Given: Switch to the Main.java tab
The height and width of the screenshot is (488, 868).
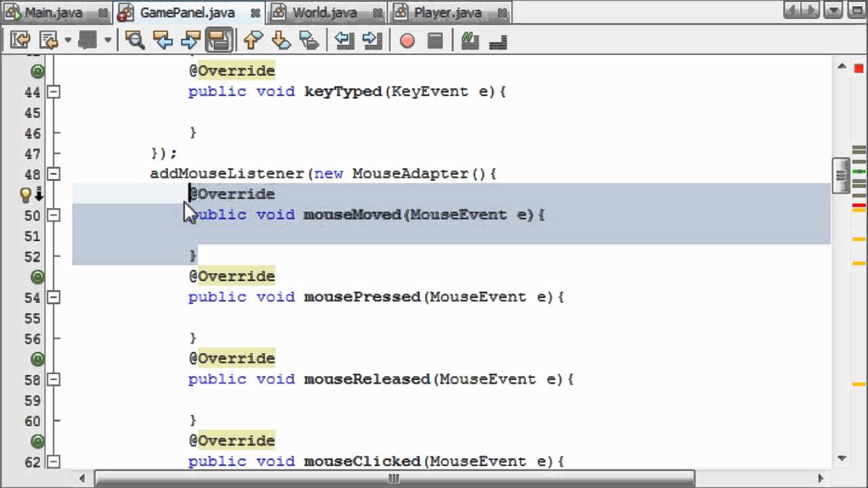Looking at the screenshot, I should (56, 12).
